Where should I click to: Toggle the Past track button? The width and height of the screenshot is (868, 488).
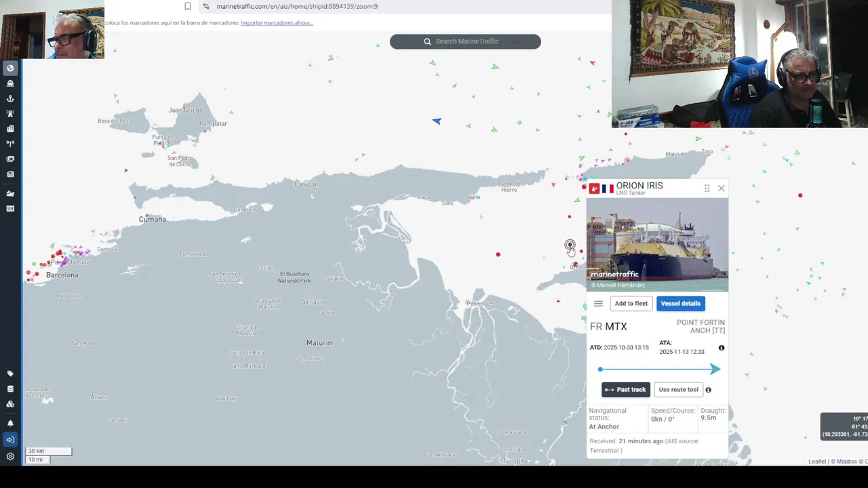point(625,390)
